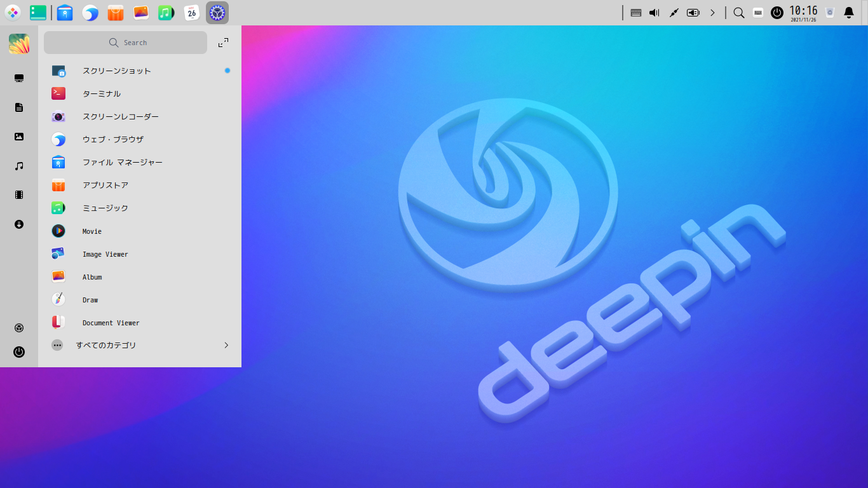Click the magnifier search icon in tray
Viewport: 868px width, 488px height.
click(739, 13)
